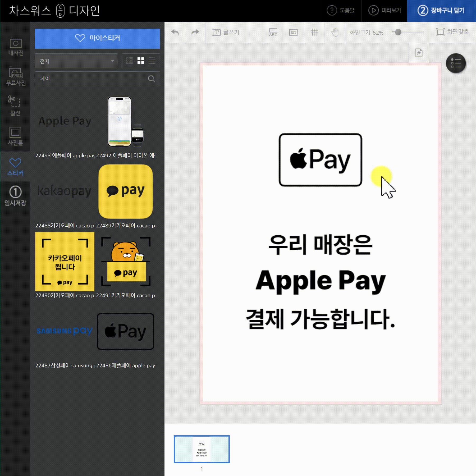Select the hand pan tool
Image resolution: width=476 pixels, height=476 pixels.
coord(335,32)
